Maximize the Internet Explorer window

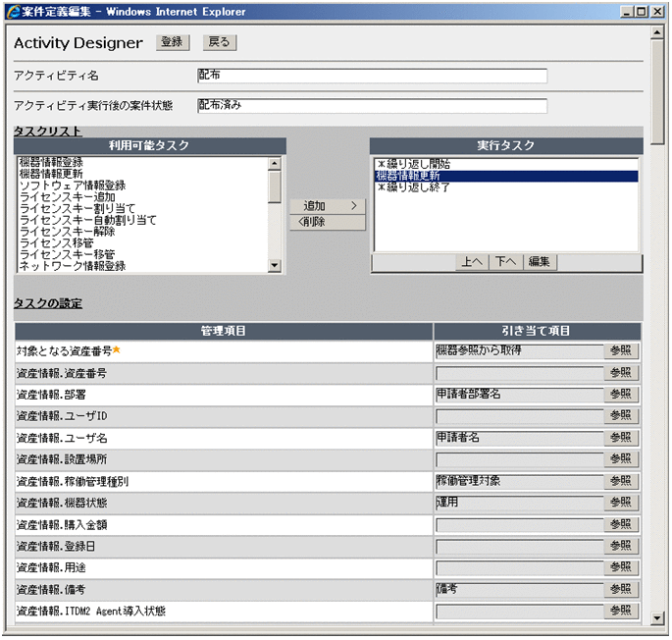(642, 12)
